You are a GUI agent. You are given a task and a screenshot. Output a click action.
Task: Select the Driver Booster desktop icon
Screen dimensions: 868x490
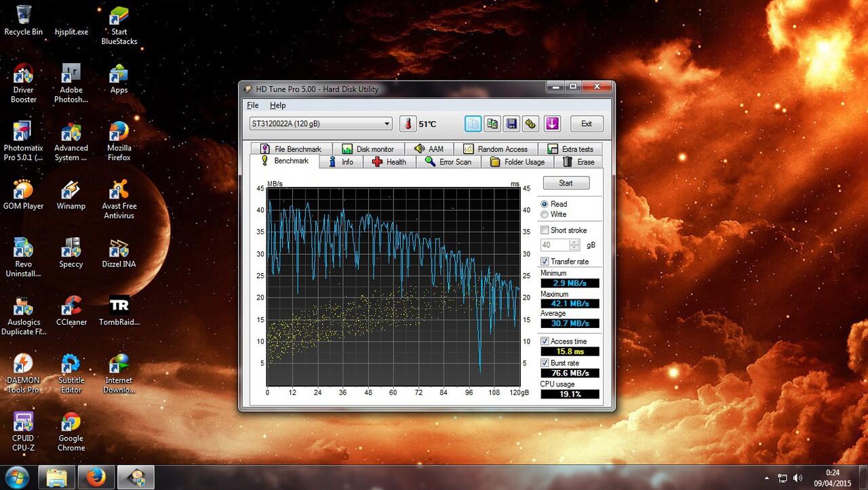(23, 83)
